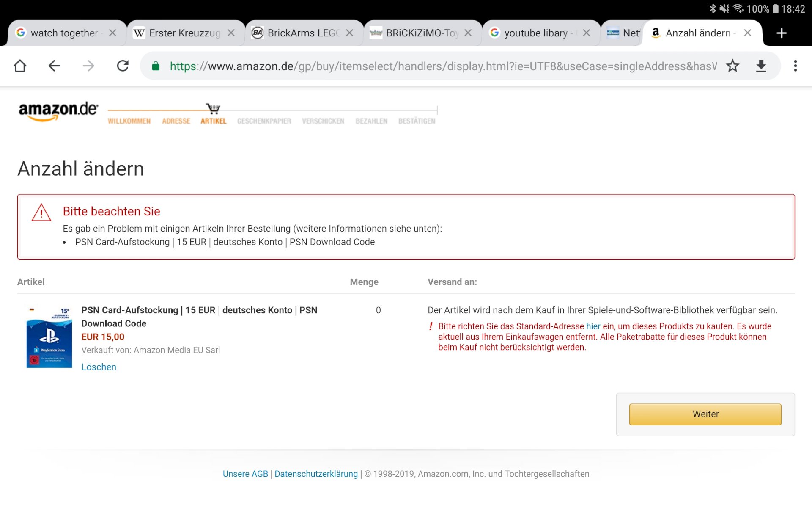Screen dimensions: 812x508
Task: Open the 'Datenschutzerklärung' footer link
Action: pos(316,474)
